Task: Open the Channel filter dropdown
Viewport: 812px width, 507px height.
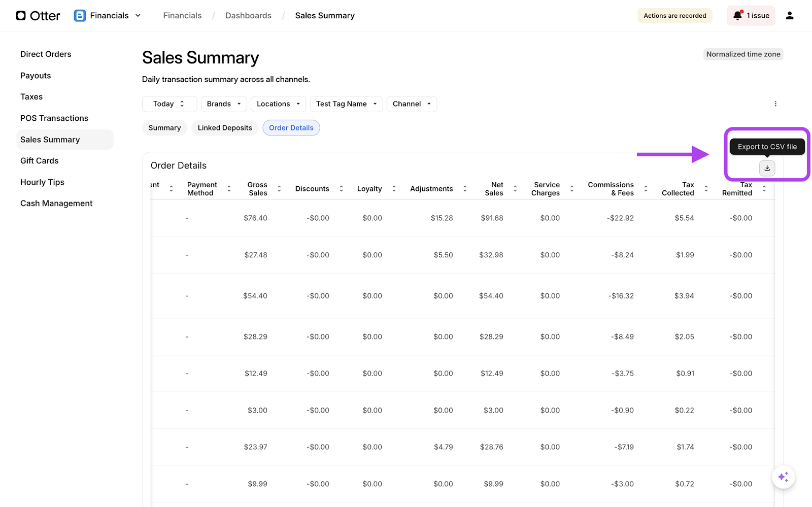Action: click(411, 104)
